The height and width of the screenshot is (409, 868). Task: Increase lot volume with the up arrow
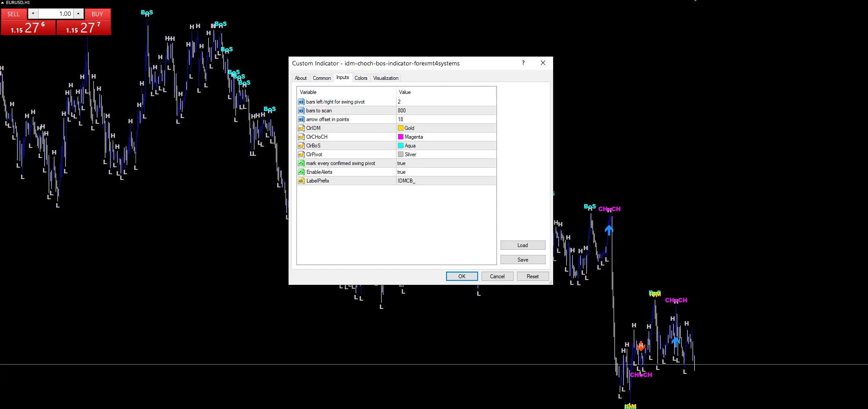coord(79,14)
